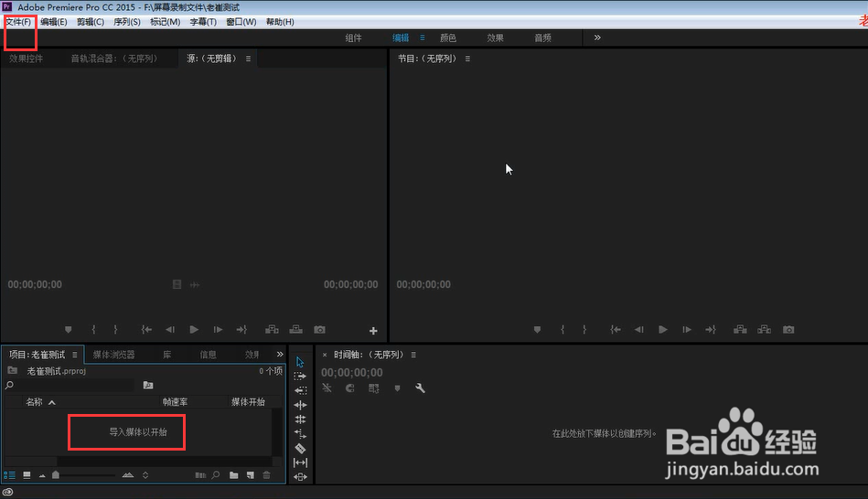The height and width of the screenshot is (499, 868).
Task: Open the sort icons dropdown arrows
Action: (145, 475)
